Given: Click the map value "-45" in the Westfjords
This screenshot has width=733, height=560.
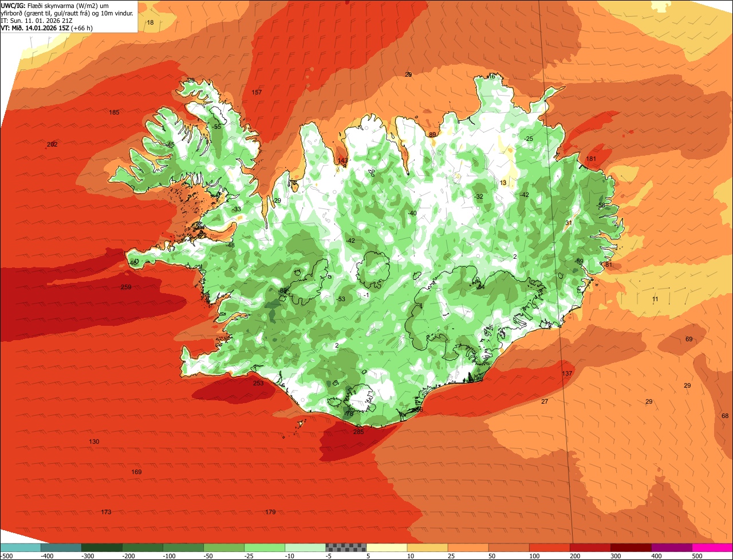Looking at the screenshot, I should tap(170, 144).
